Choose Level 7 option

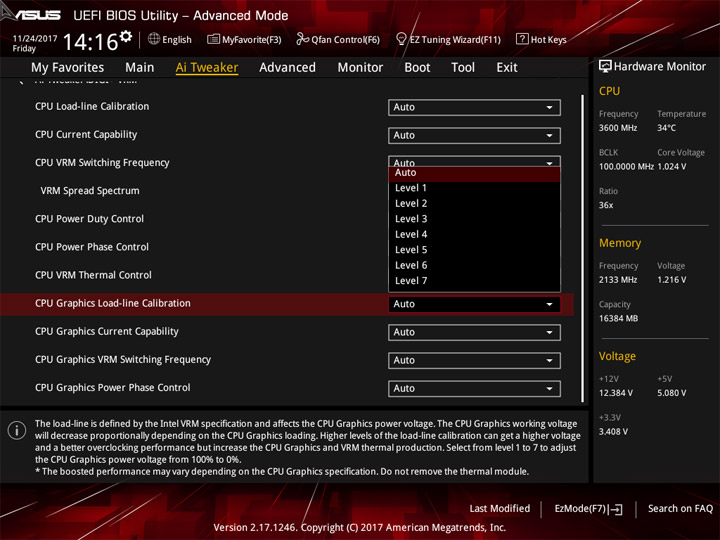tap(474, 281)
